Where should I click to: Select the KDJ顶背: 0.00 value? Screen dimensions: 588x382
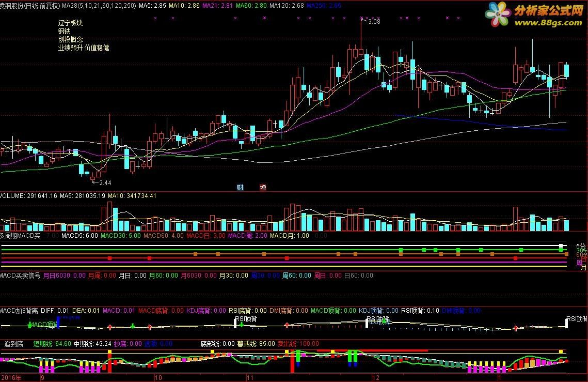pos(379,311)
